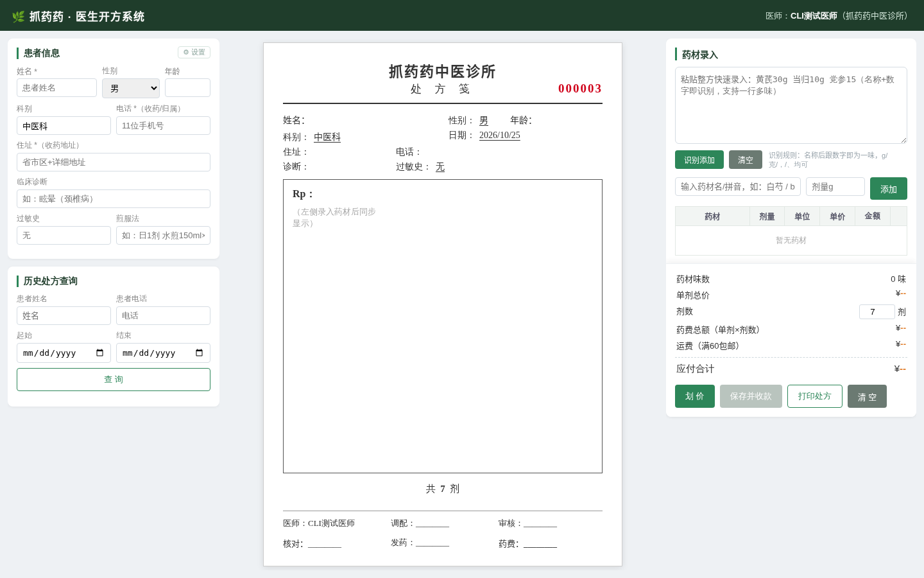Click the date 2026/10/25 on prescription

(x=500, y=136)
